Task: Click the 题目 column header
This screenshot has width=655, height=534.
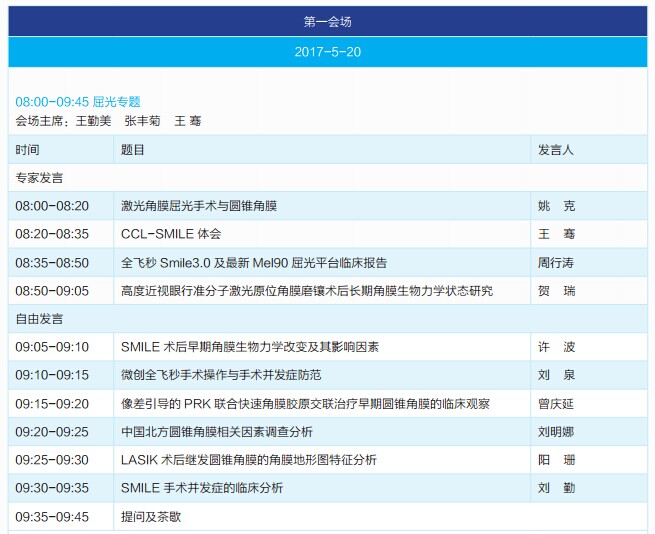Action: (133, 150)
